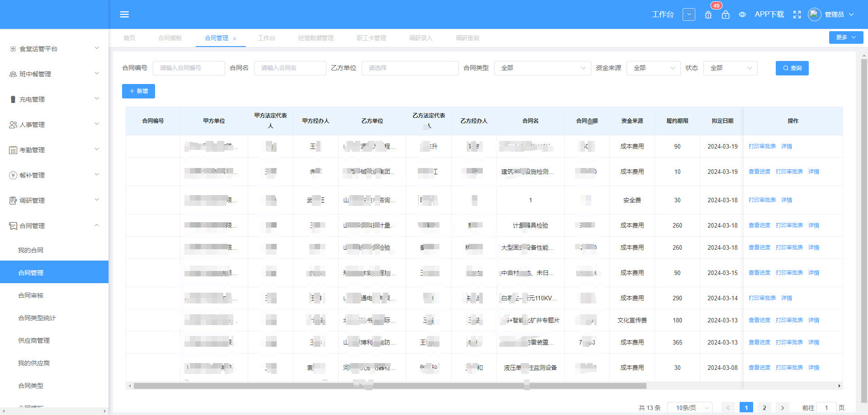Toggle fullscreen mode icon
868x415 pixels.
tap(797, 14)
